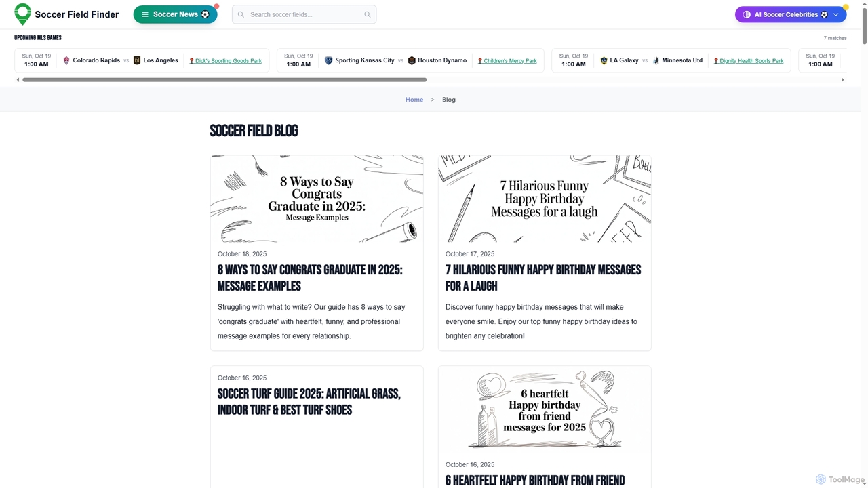Image resolution: width=868 pixels, height=488 pixels.
Task: Open '8 Ways to Say Congrats Graduate' headline
Action: [x=310, y=278]
